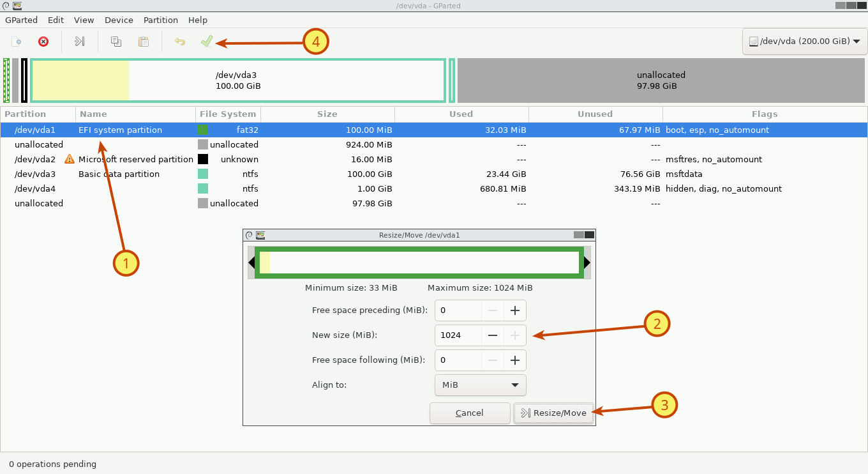Increase New size with plus button
868x474 pixels.
click(514, 335)
